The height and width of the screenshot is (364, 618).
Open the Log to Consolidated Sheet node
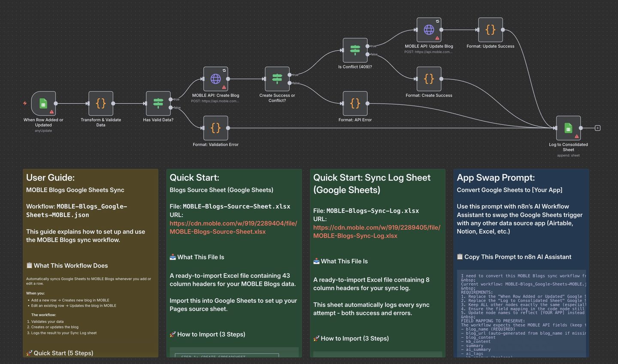tap(568, 128)
